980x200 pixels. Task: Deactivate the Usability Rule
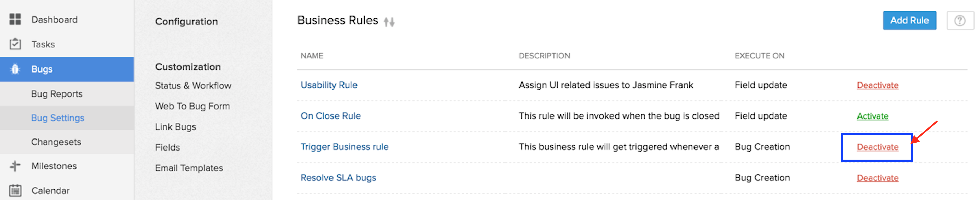pyautogui.click(x=877, y=85)
